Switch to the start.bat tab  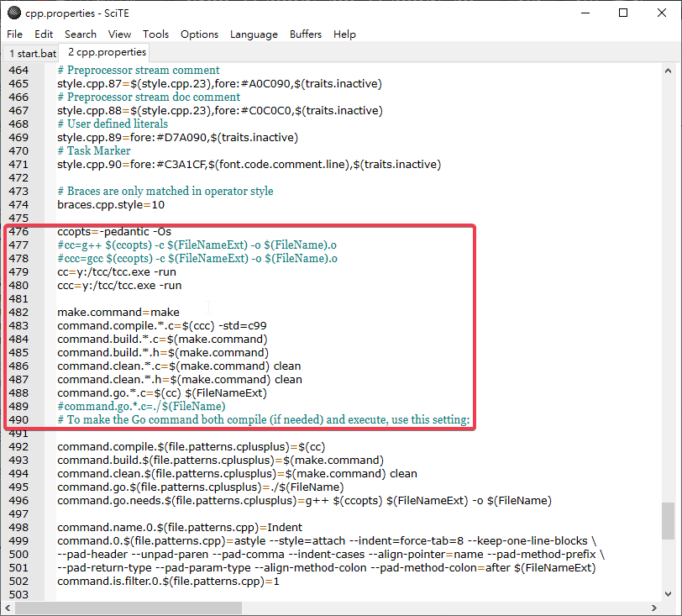point(32,54)
